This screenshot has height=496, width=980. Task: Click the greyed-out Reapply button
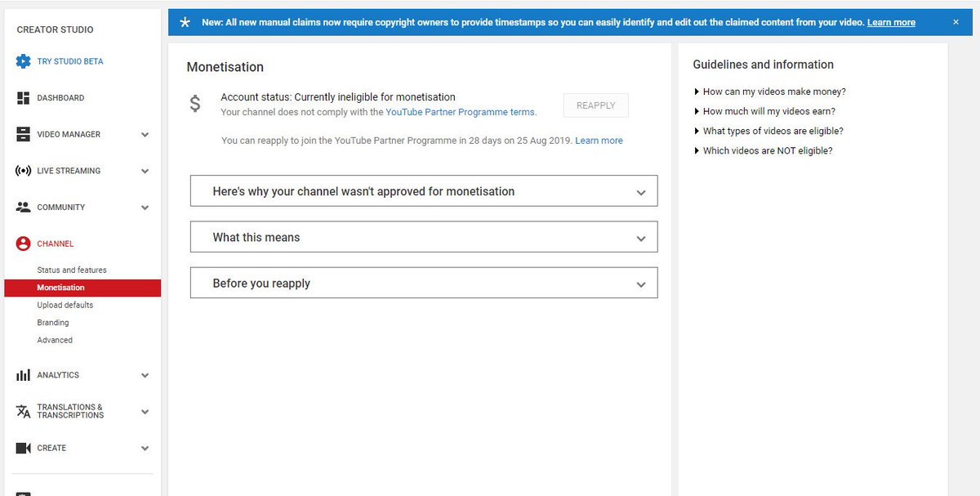(596, 105)
